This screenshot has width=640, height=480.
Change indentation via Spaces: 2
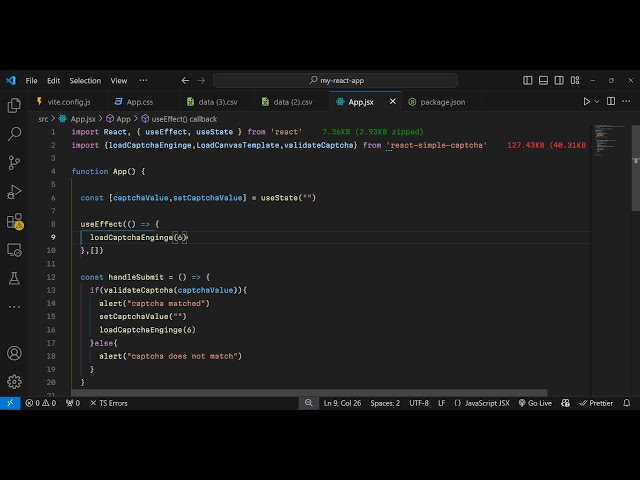coord(384,403)
